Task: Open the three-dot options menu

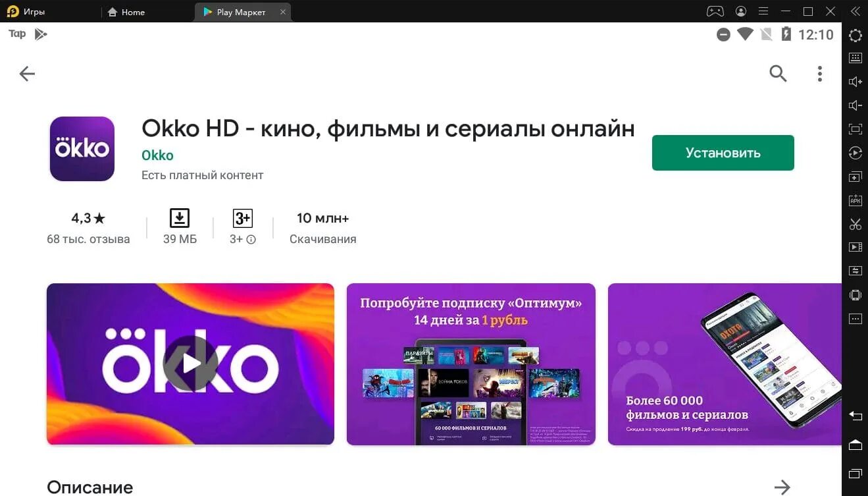Action: pos(819,74)
